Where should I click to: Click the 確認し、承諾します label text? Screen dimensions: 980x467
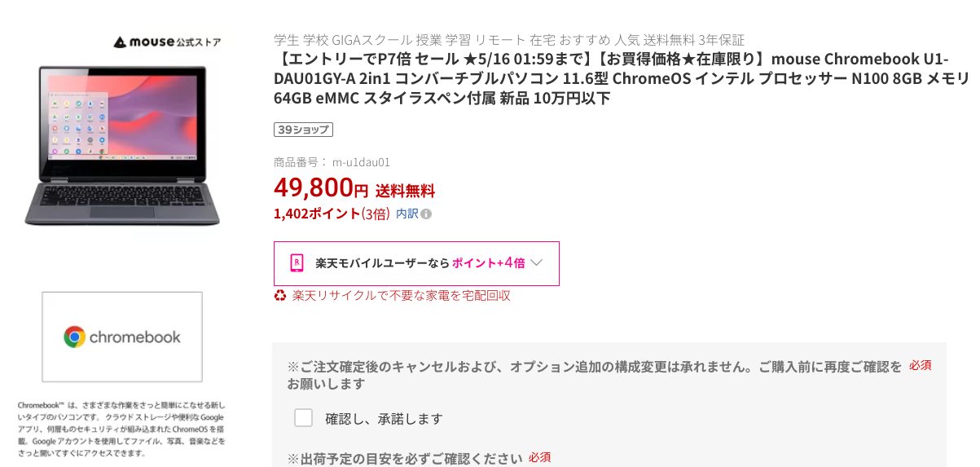385,419
